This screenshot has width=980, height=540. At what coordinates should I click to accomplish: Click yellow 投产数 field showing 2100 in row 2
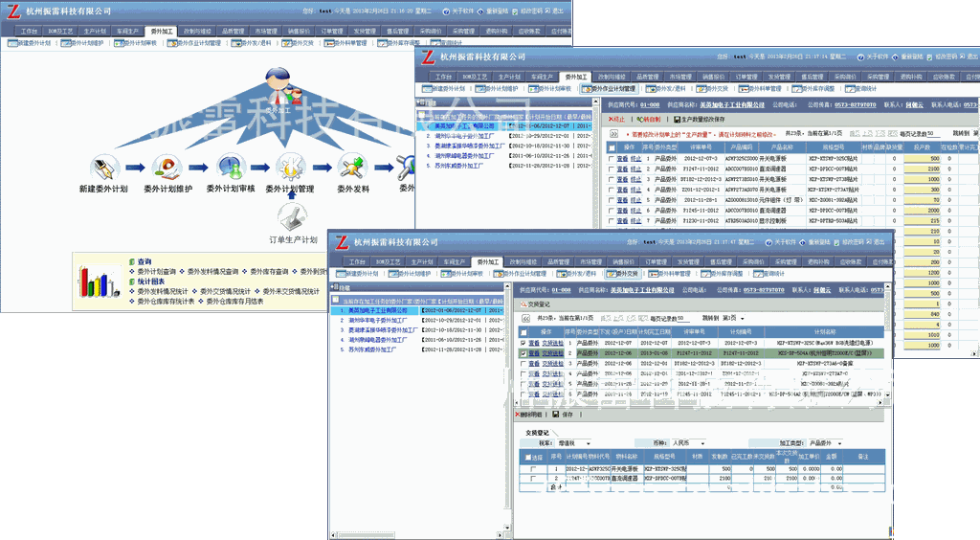[922, 169]
